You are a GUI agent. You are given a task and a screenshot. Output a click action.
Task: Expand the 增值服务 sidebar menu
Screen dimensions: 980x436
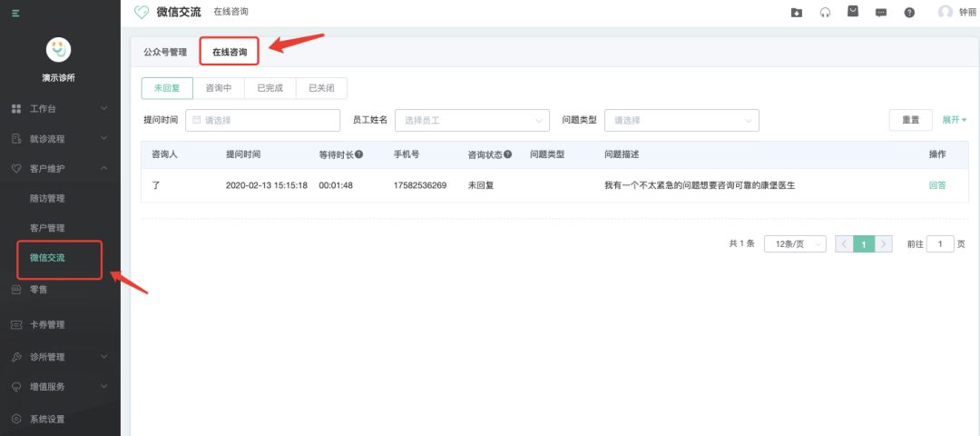pos(103,387)
